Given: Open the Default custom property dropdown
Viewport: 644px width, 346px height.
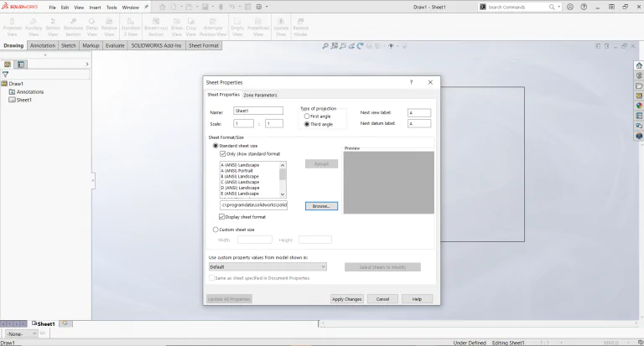Looking at the screenshot, I should [x=267, y=266].
